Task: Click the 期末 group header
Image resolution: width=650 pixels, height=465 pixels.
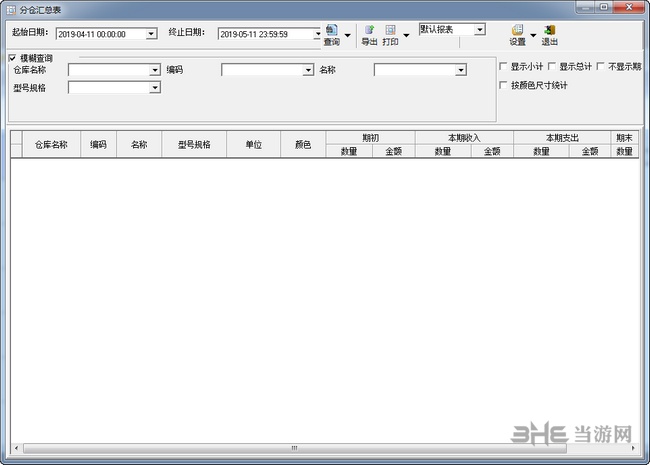Action: pos(624,138)
